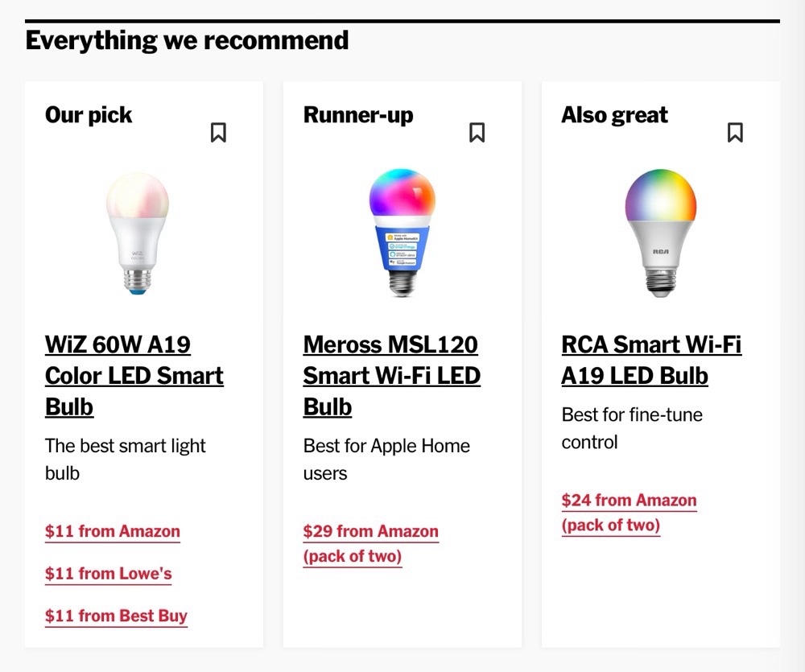This screenshot has height=672, width=805.
Task: Follow the Meross MSL120 Smart Wi-Fi LED Bulb link
Action: tap(391, 376)
